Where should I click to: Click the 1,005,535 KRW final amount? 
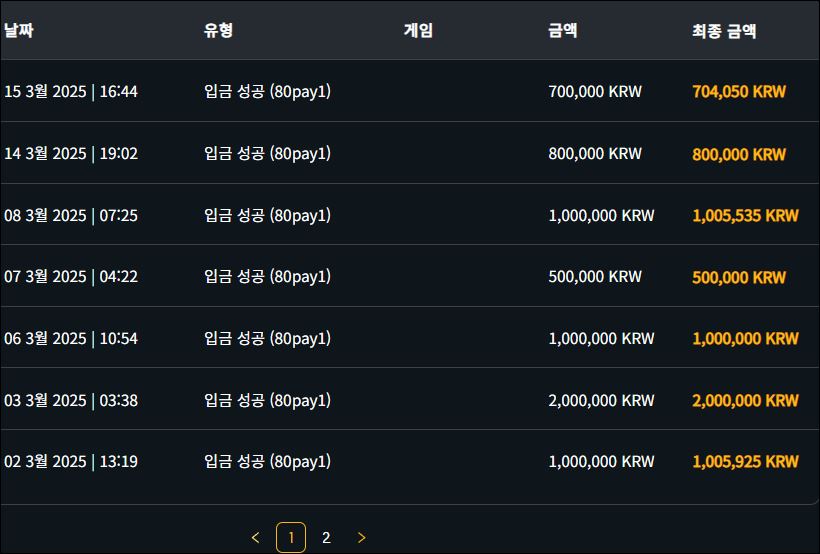[x=745, y=216]
